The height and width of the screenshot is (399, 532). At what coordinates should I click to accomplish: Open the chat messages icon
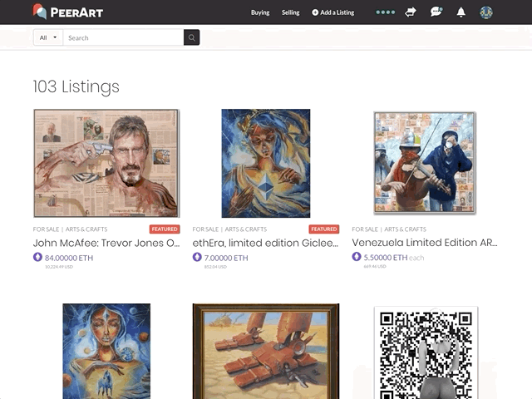tap(436, 12)
